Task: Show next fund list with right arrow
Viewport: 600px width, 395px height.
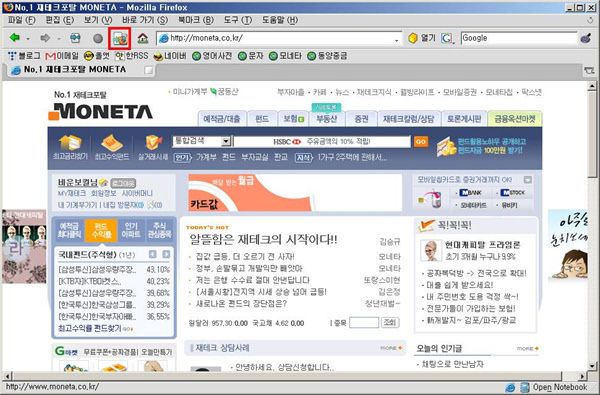Action: (x=166, y=255)
